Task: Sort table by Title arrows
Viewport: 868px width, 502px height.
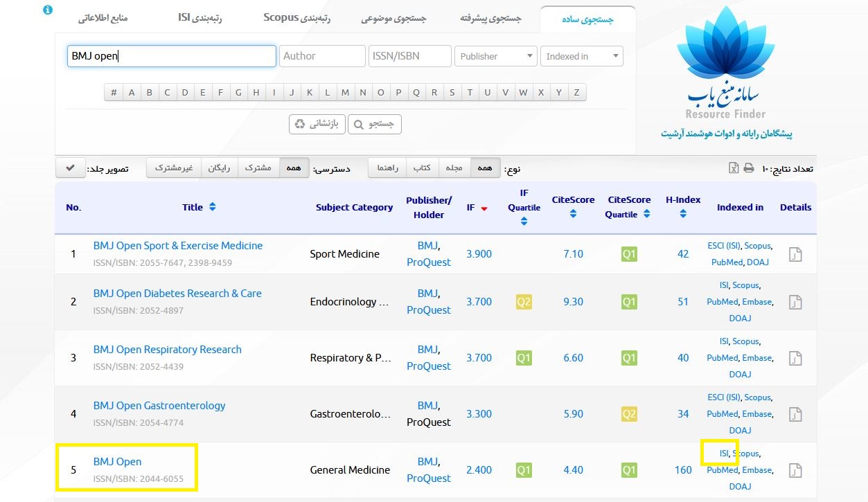Action: tap(212, 207)
